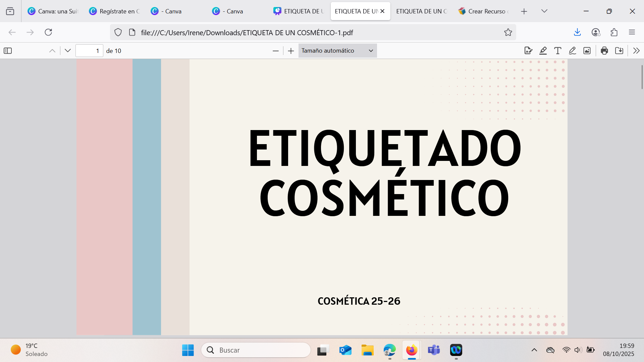Select the add image tool
This screenshot has height=362, width=644.
tap(587, 51)
